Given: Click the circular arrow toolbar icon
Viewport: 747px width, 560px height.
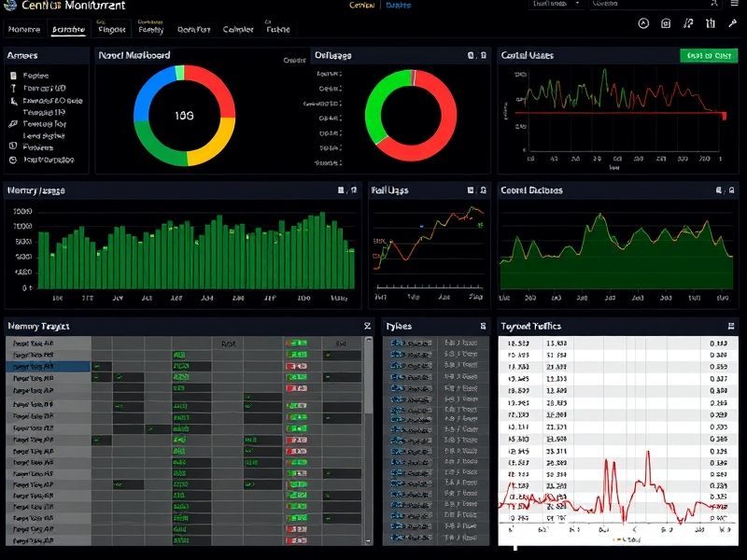Looking at the screenshot, I should click(x=643, y=24).
